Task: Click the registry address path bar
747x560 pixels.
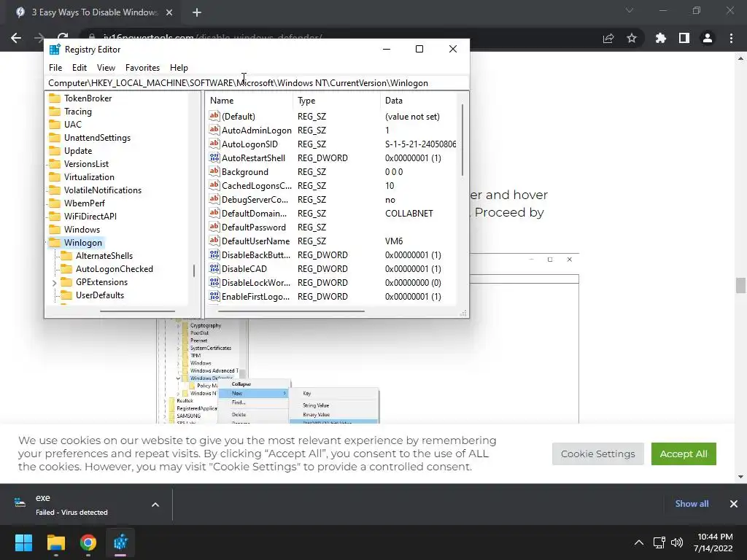Action: pos(256,83)
